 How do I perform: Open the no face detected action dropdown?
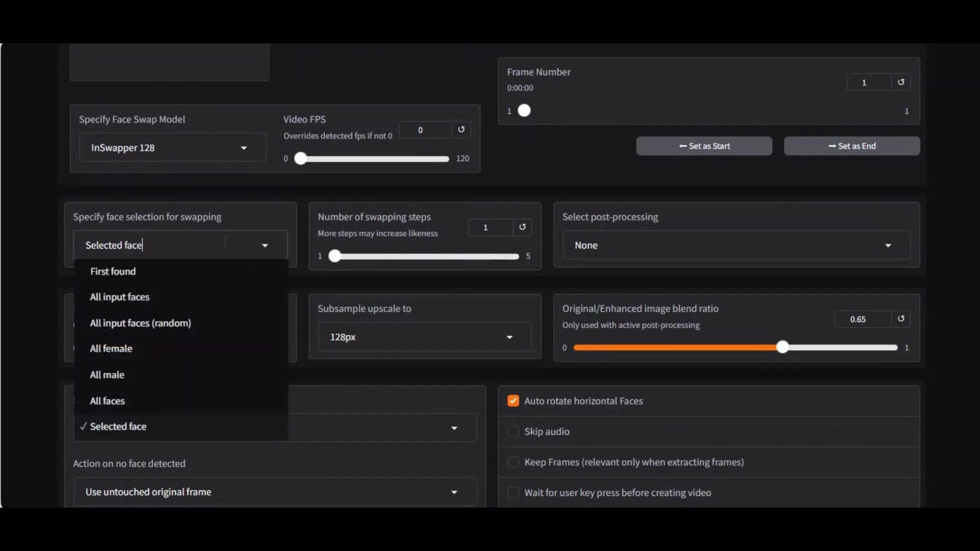pyautogui.click(x=454, y=492)
